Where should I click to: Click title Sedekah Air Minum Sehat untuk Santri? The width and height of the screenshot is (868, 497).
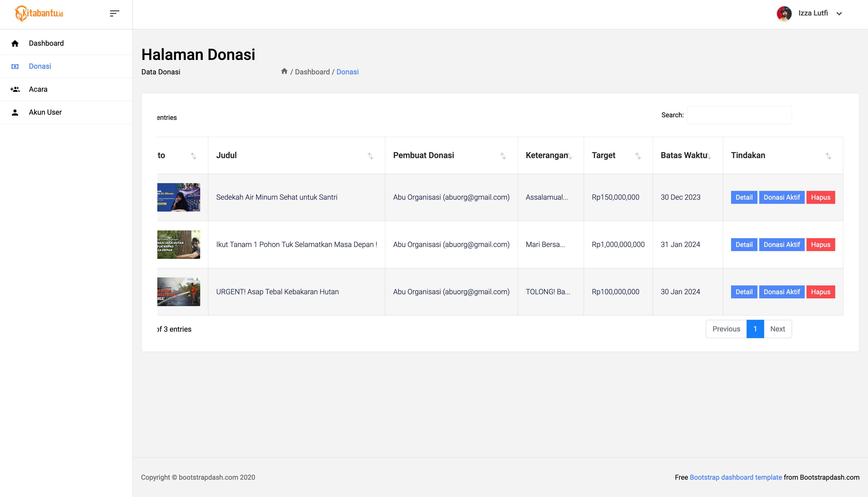point(276,197)
